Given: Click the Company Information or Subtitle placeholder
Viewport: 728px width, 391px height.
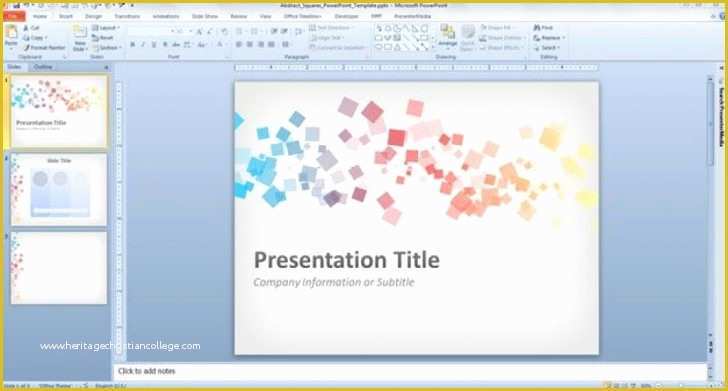Looking at the screenshot, I should (334, 282).
